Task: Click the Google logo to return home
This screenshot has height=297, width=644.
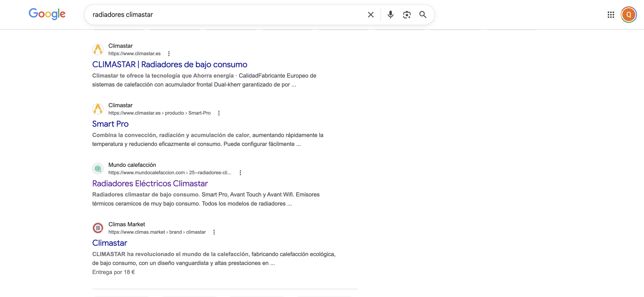Action: [47, 14]
